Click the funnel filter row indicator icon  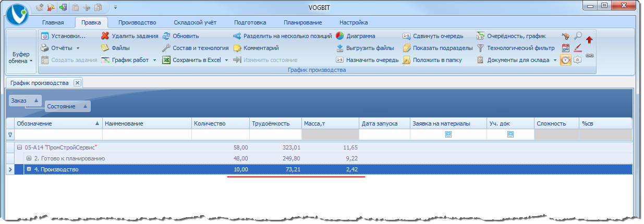(x=10, y=134)
